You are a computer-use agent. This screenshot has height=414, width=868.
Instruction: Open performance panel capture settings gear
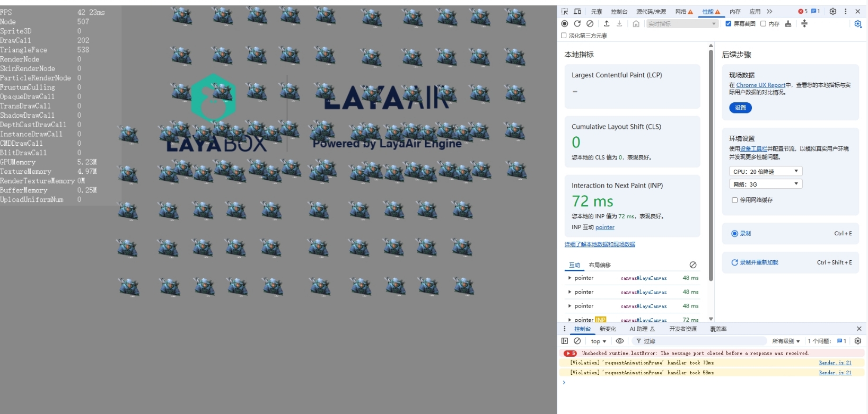(858, 24)
